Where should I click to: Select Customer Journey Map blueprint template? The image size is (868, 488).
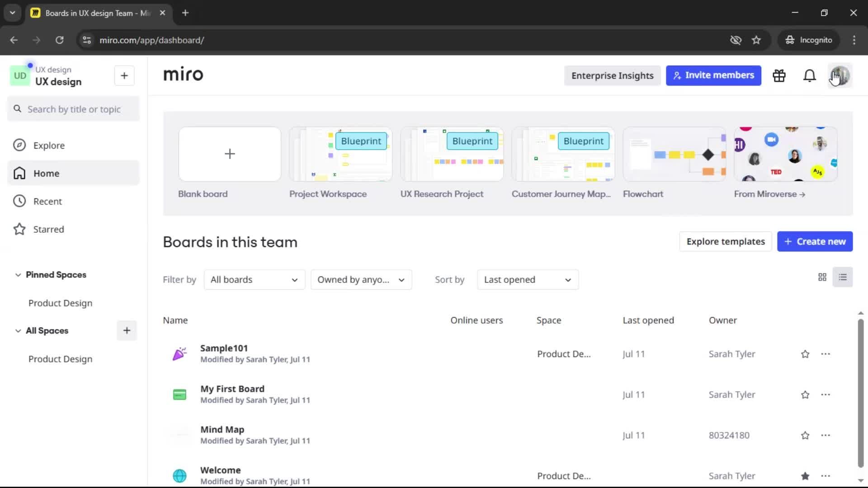point(563,154)
